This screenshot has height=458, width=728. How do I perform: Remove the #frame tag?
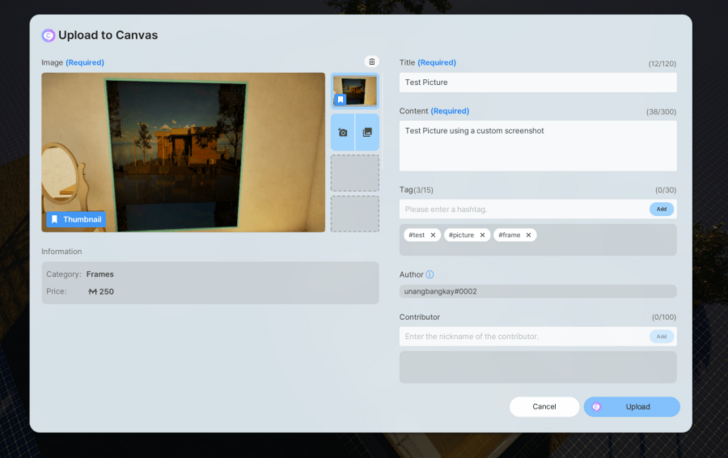pyautogui.click(x=529, y=235)
